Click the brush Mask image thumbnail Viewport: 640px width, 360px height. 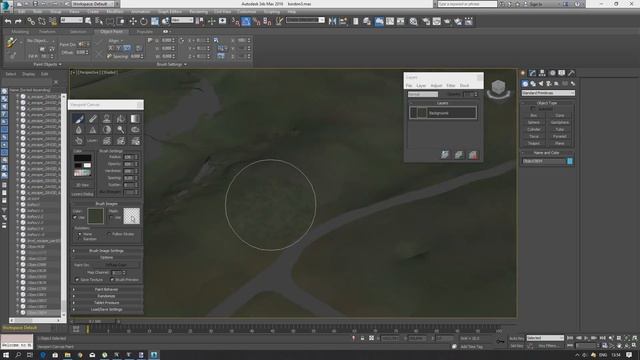(x=132, y=216)
